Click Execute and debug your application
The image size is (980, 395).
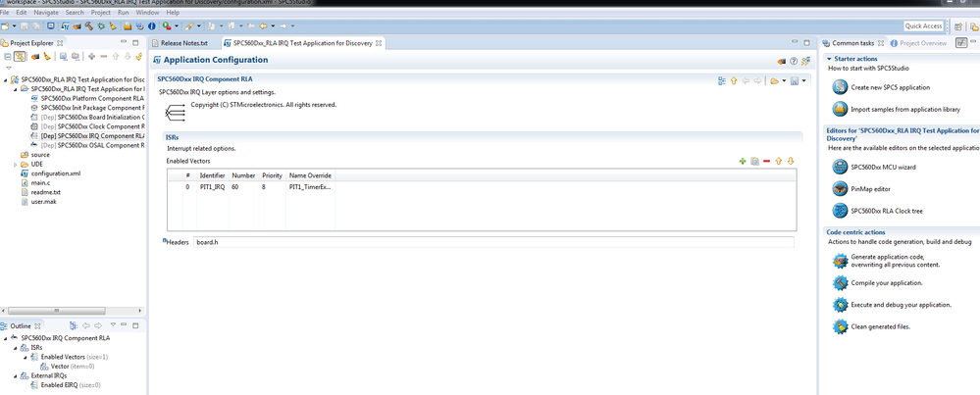902,305
